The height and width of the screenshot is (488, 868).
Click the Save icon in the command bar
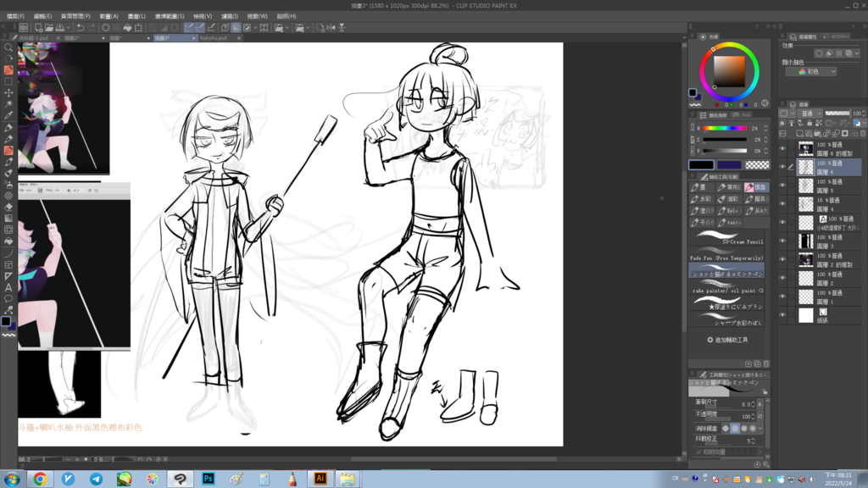[59, 27]
